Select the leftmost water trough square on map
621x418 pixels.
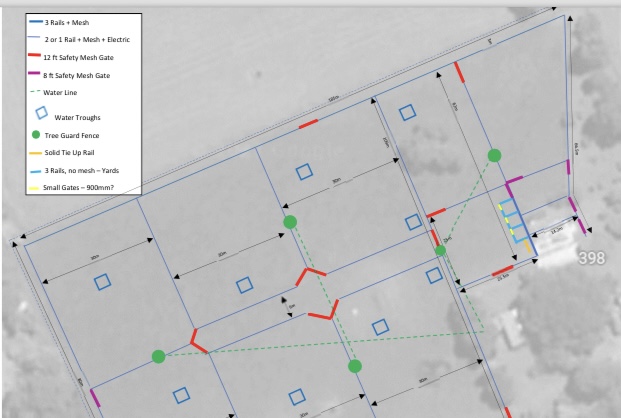point(102,283)
